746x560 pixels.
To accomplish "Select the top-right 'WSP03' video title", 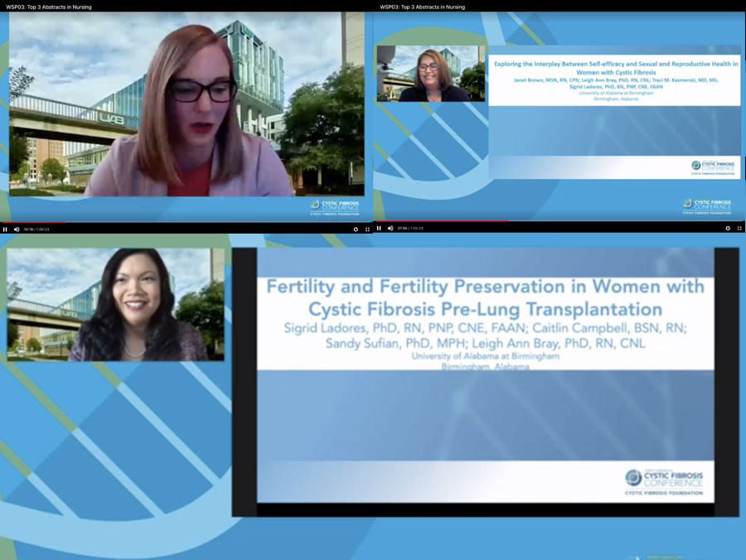I will tap(422, 7).
